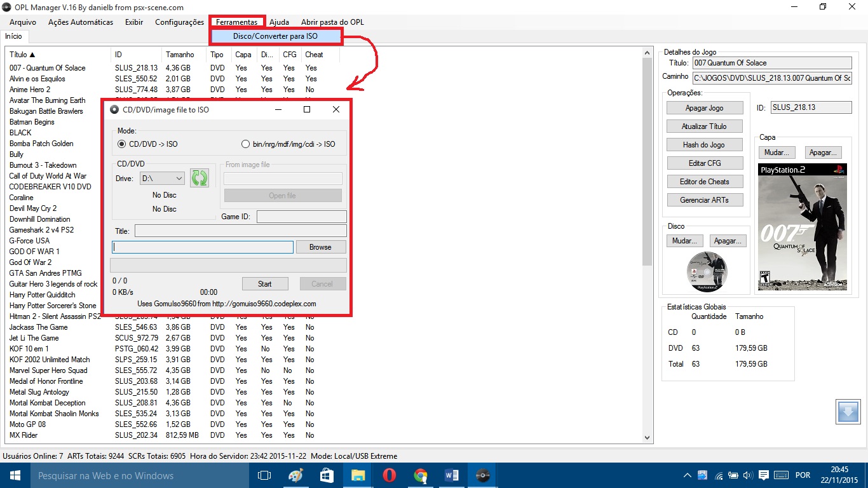
Task: Launch Google Chrome from the taskbar
Action: click(421, 475)
